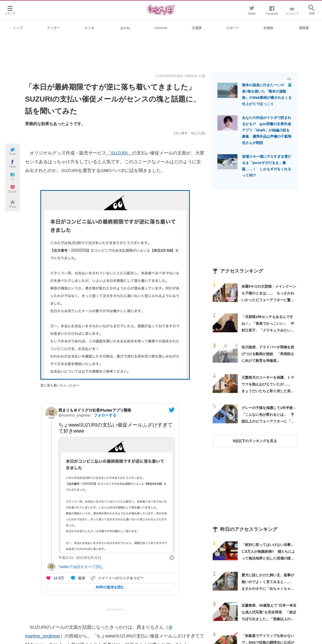This screenshot has width=322, height=644.
Task: Select the 調査隊 navigation tab
Action: click(x=304, y=28)
